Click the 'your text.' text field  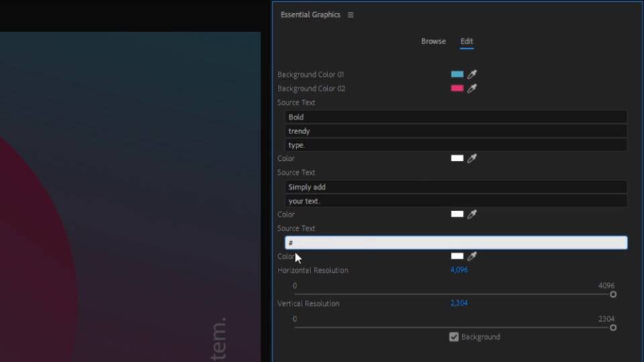[456, 200]
